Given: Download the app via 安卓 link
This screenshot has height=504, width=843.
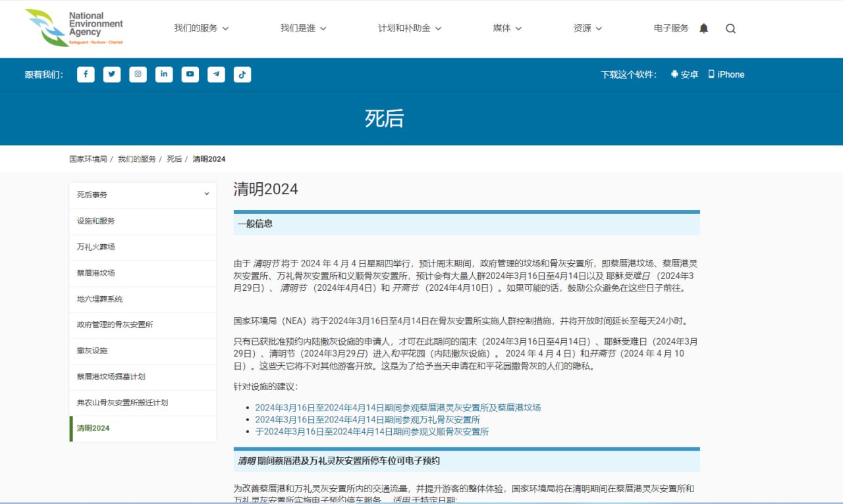Looking at the screenshot, I should tap(684, 74).
